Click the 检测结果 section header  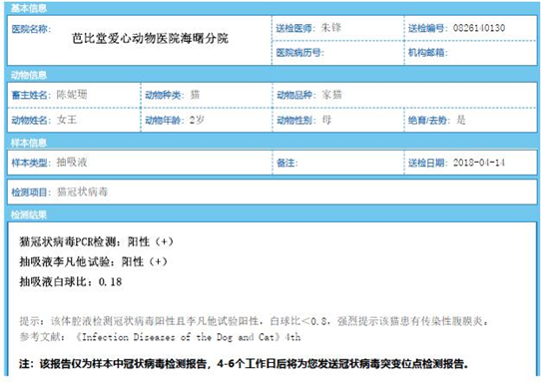coord(29,214)
